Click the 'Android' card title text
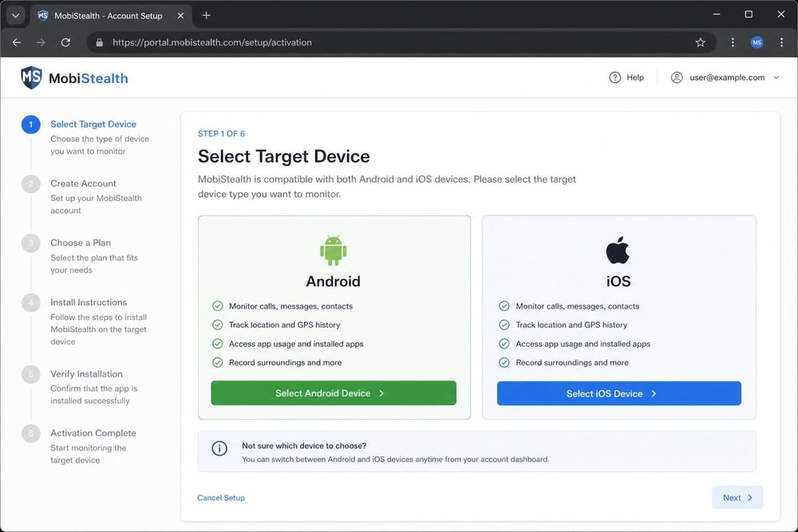The height and width of the screenshot is (532, 798). (333, 282)
